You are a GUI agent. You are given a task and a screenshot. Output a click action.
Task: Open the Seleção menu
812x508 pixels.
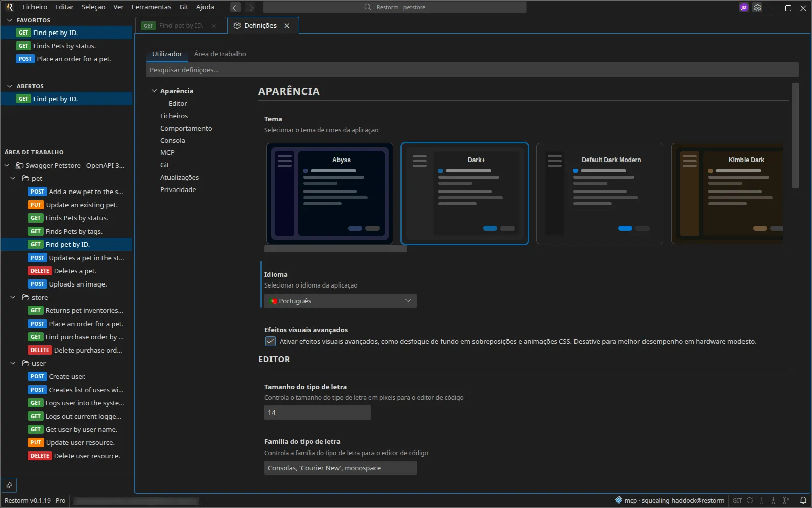(x=93, y=7)
